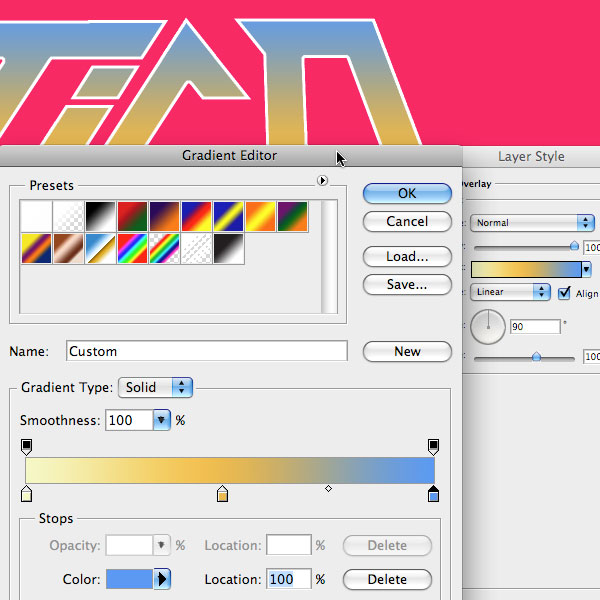Select the Violet, Green, Orange preset

coord(293,217)
